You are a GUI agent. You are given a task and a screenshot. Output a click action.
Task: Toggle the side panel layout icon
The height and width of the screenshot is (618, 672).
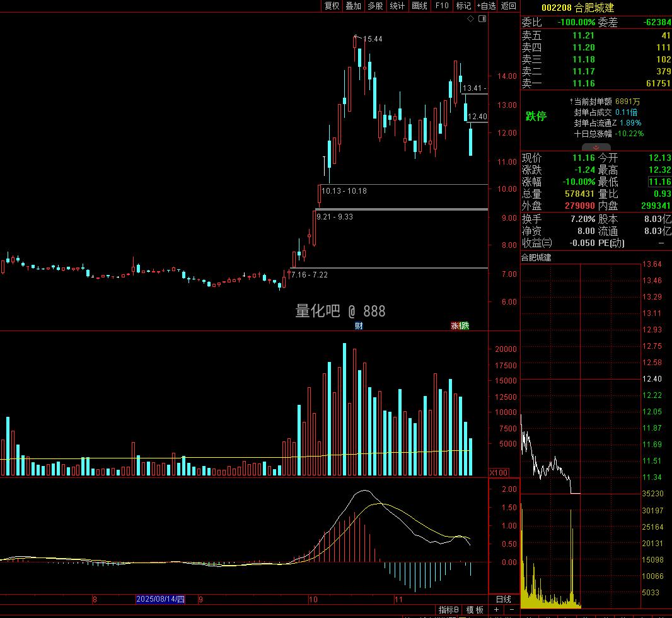point(482,19)
